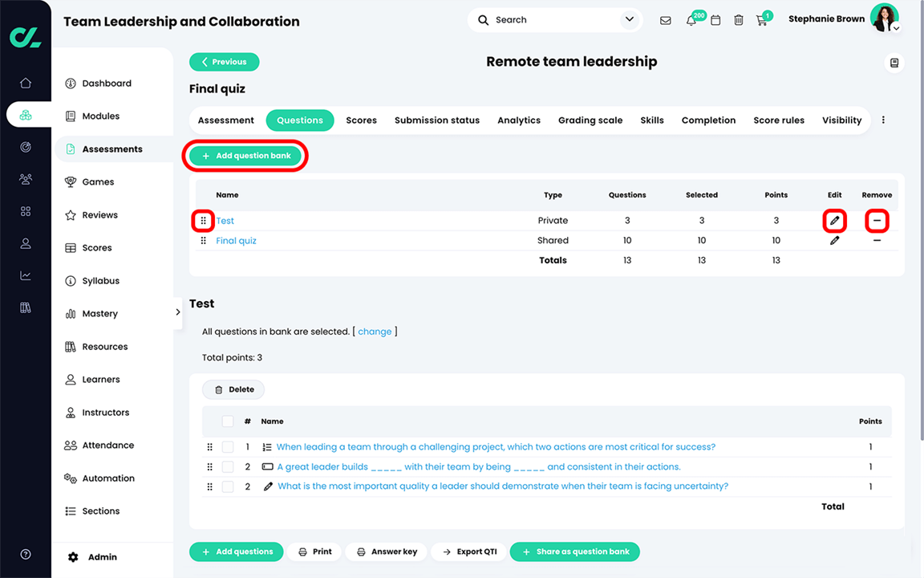This screenshot has height=578, width=924.
Task: Switch to the Analytics tab
Action: pos(519,120)
